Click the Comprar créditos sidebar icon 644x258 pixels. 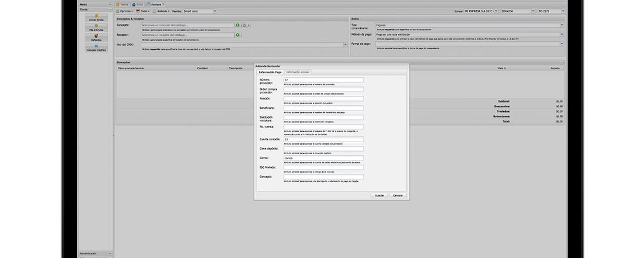coord(96,48)
